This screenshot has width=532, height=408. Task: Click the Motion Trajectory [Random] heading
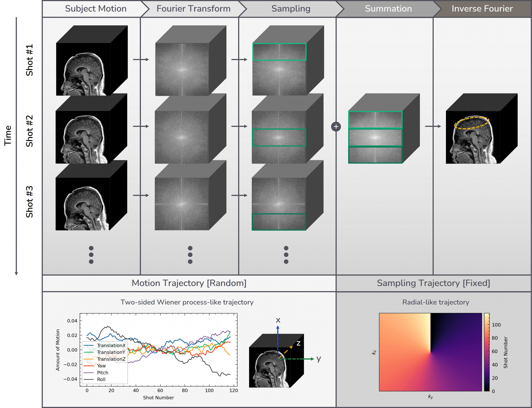pos(189,283)
